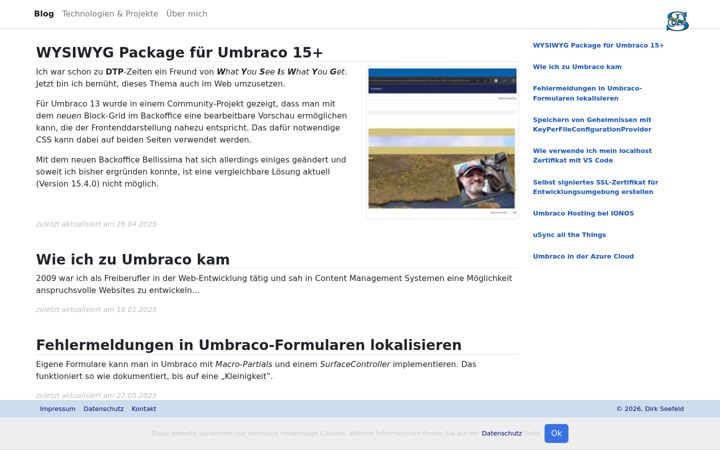Follow the Datenschutz link in the cookie notice

click(501, 433)
